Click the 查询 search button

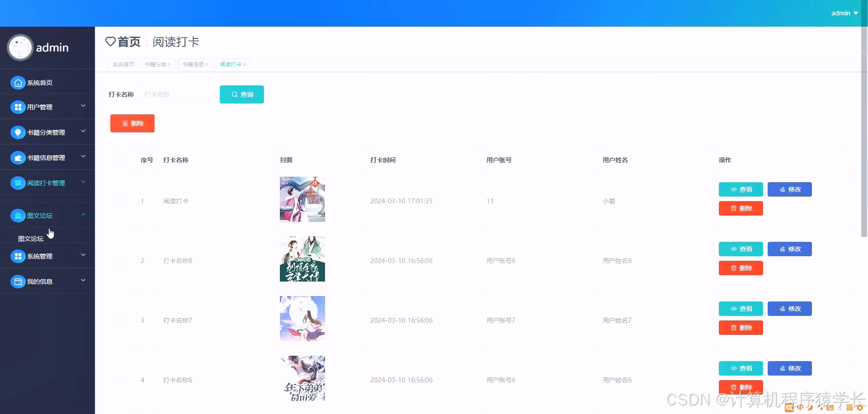pyautogui.click(x=242, y=94)
